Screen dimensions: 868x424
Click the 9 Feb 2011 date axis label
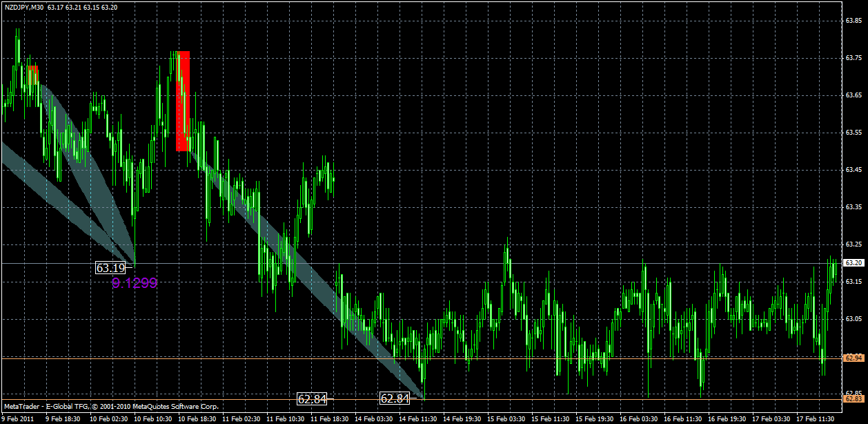pyautogui.click(x=17, y=418)
